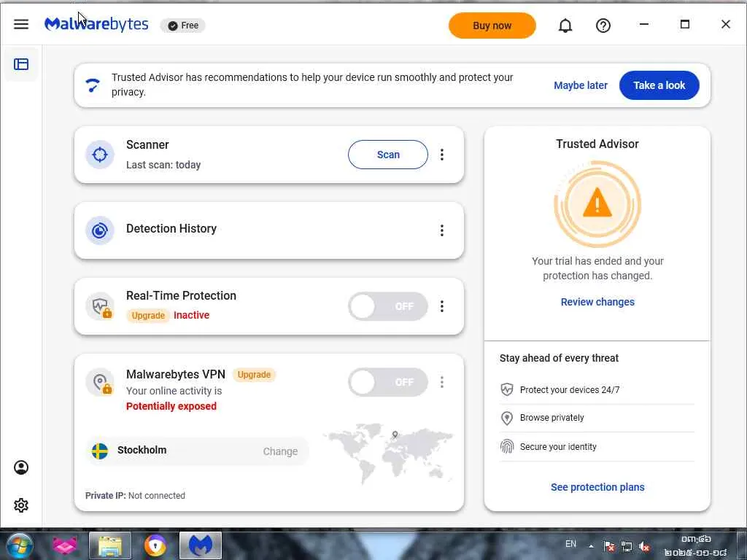Click Secure your identity text
The height and width of the screenshot is (560, 747).
558,447
